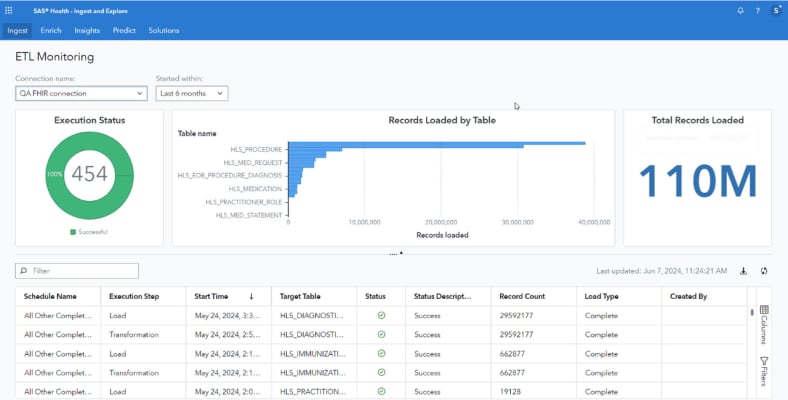Screen dimensions: 788x400
Task: Click the download table data icon
Action: 743,271
